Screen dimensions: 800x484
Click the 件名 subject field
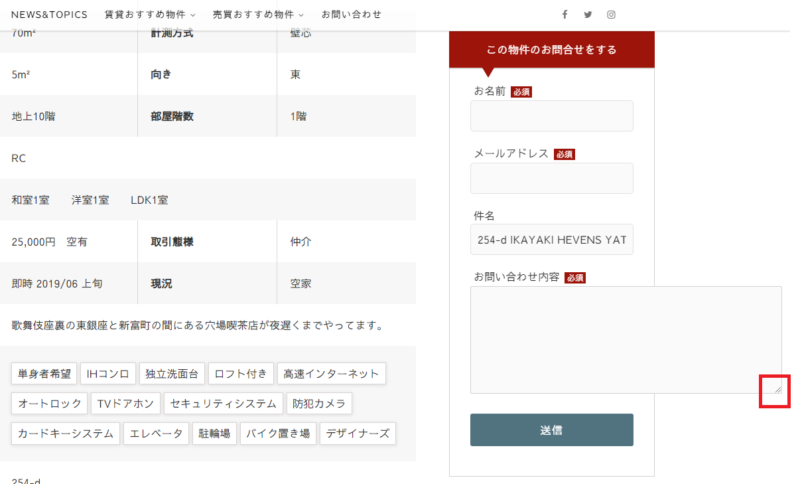point(551,240)
